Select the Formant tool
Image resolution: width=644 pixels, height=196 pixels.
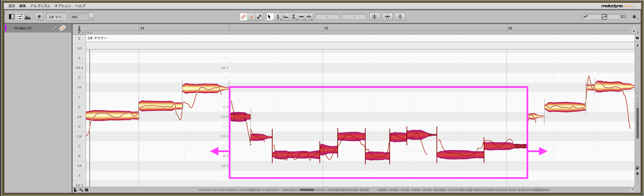click(286, 17)
